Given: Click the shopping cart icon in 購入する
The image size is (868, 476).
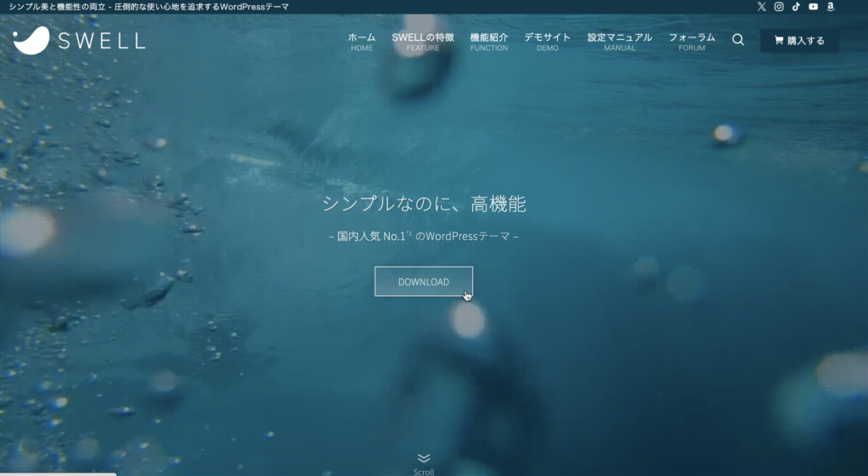Looking at the screenshot, I should tap(778, 41).
